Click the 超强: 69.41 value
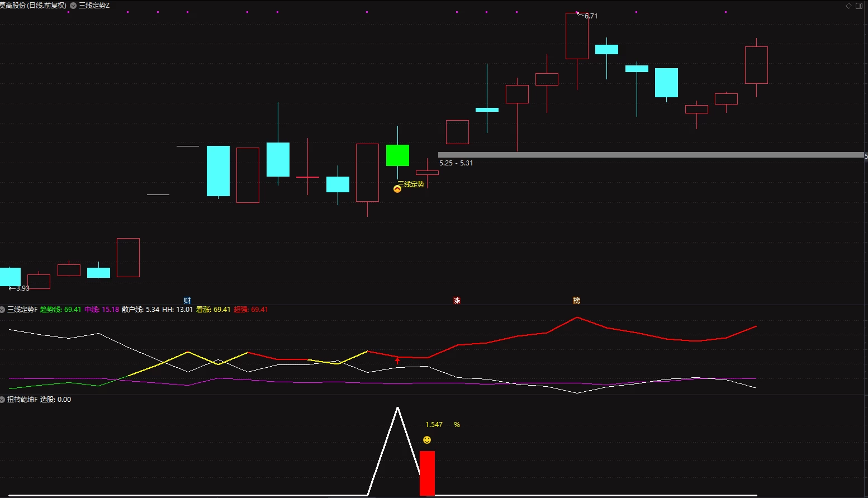The height and width of the screenshot is (498, 868). [251, 310]
